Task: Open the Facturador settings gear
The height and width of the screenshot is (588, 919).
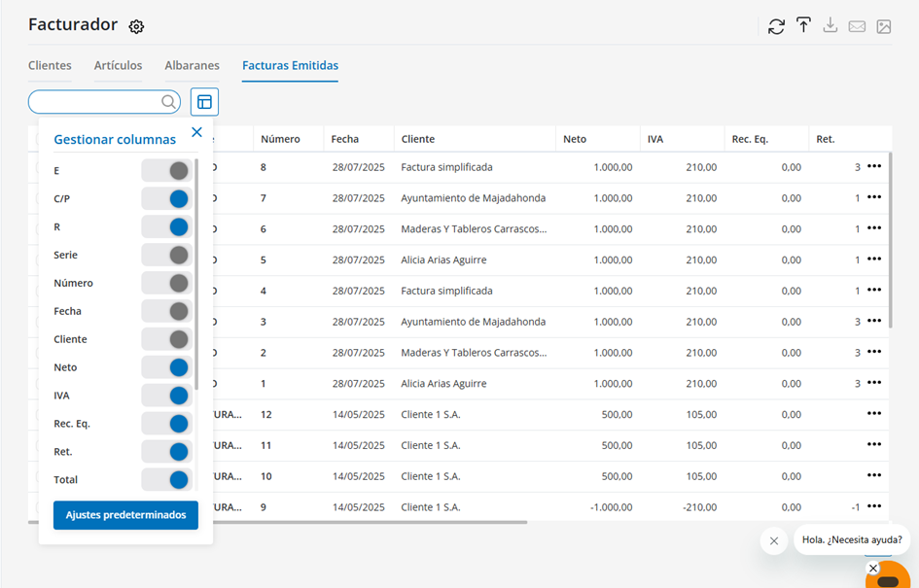Action: (x=136, y=27)
